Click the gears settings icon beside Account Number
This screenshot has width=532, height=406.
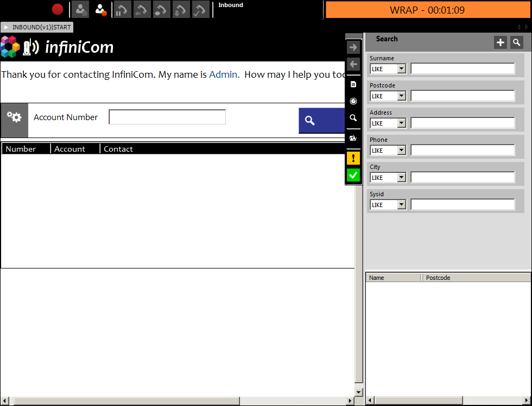coord(14,120)
